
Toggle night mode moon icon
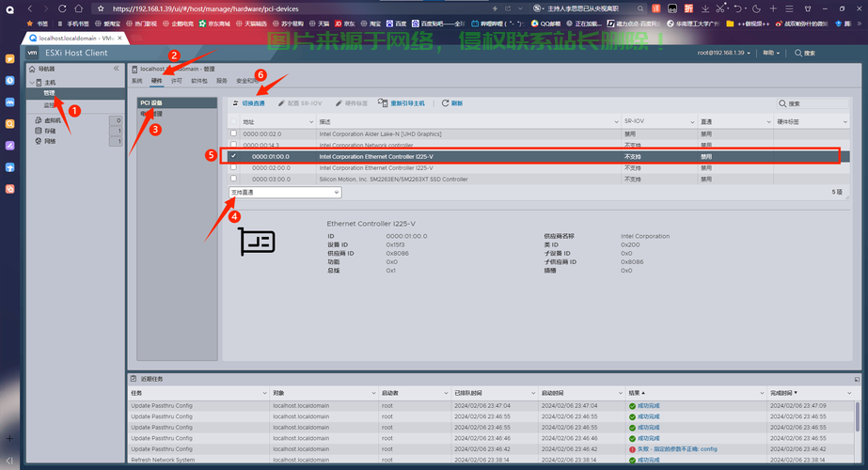(756, 8)
